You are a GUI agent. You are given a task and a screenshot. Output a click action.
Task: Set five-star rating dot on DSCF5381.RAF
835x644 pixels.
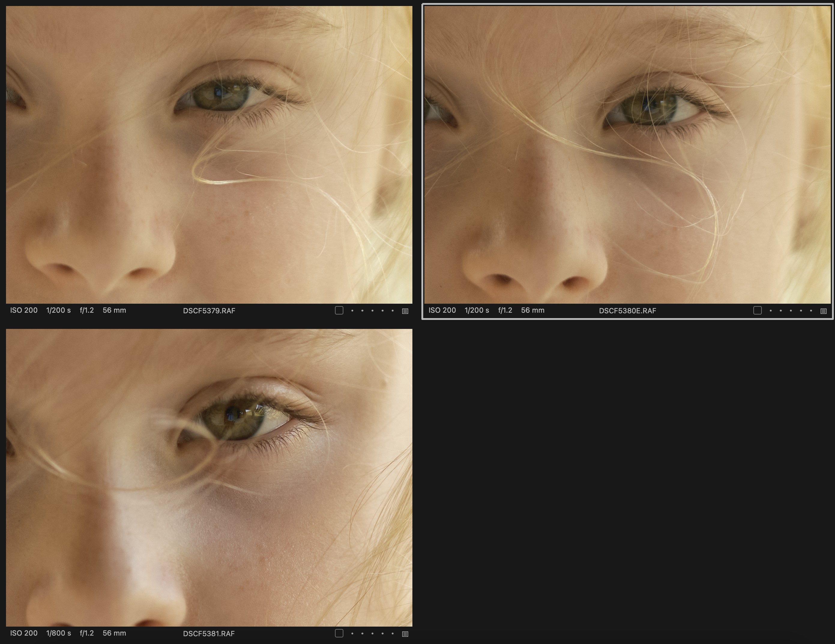coord(393,634)
